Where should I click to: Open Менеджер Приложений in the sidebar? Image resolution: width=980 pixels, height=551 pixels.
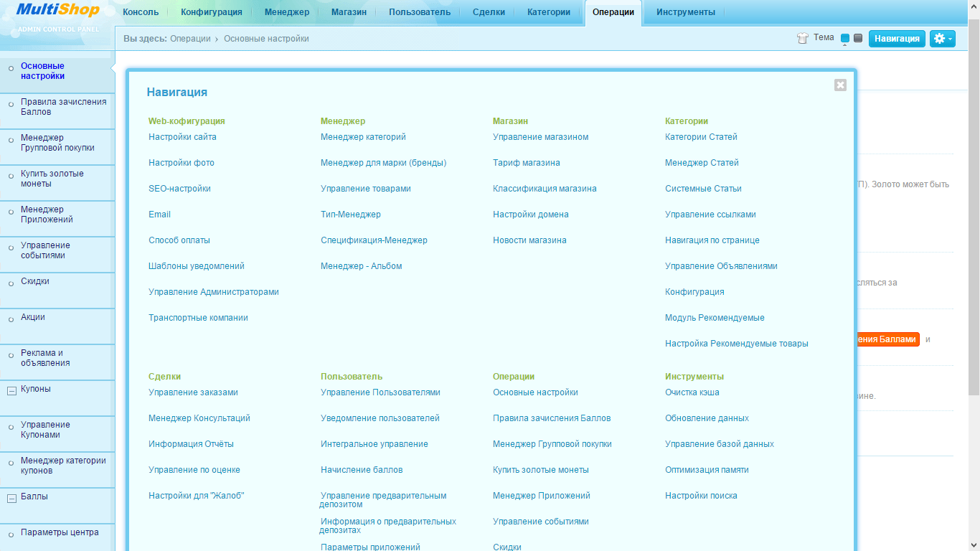click(x=57, y=219)
